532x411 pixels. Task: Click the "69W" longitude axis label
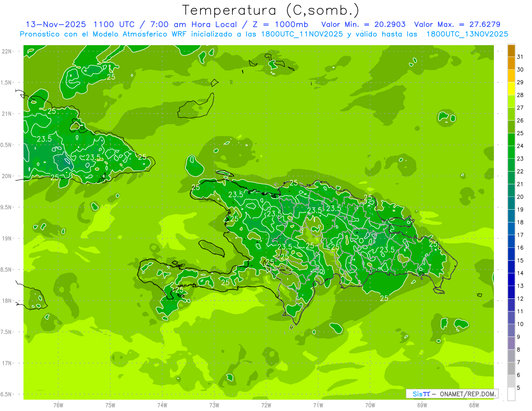point(422,405)
